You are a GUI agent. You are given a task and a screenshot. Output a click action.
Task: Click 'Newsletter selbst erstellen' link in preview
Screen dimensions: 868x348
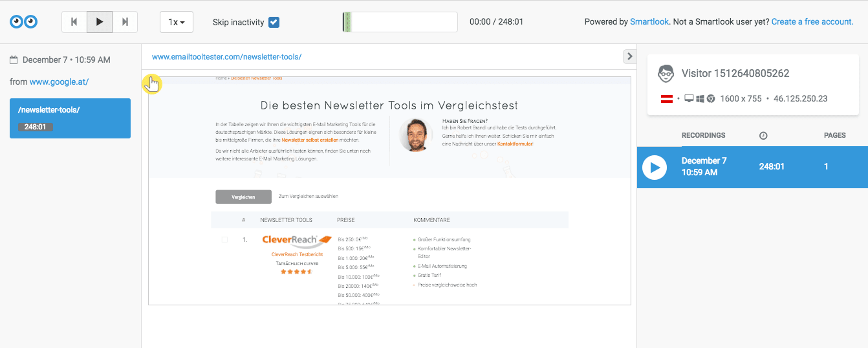310,140
